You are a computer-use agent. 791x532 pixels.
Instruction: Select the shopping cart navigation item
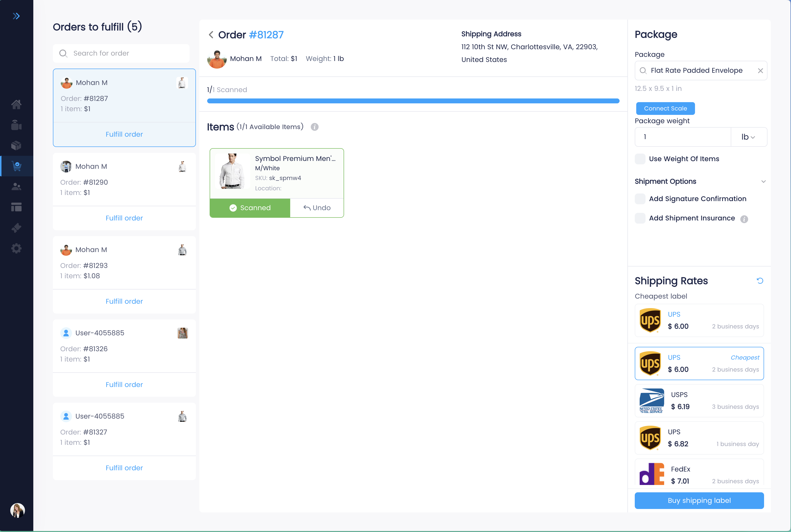(x=16, y=166)
